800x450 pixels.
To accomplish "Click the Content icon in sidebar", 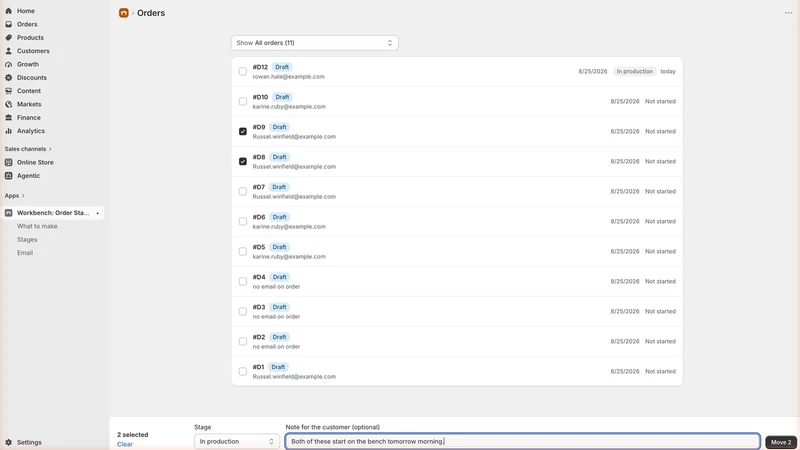I will (9, 91).
